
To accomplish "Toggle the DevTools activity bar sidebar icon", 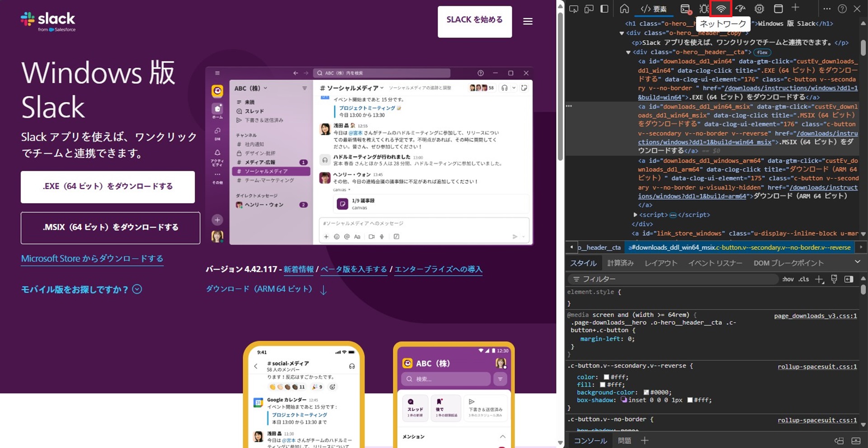I will [604, 9].
